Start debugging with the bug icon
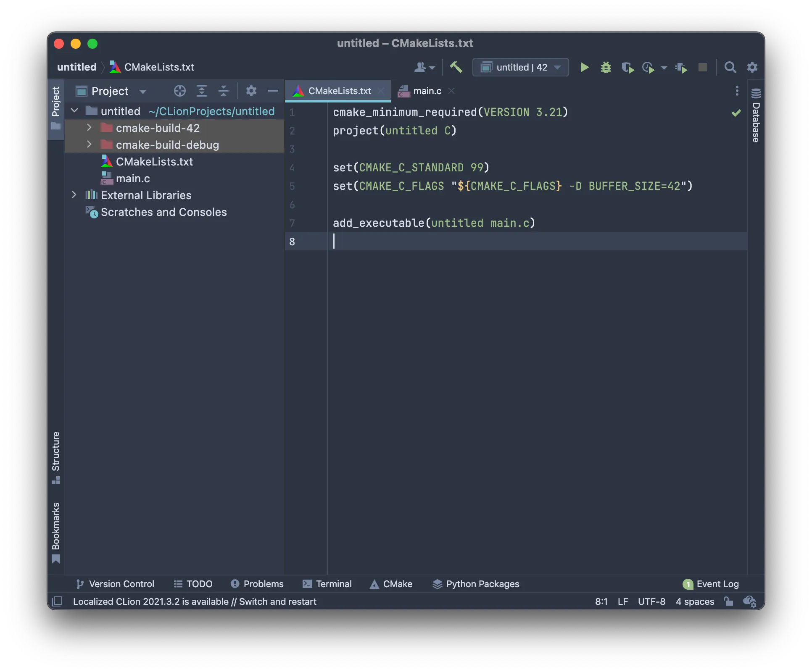Viewport: 812px width, 672px height. pos(606,67)
